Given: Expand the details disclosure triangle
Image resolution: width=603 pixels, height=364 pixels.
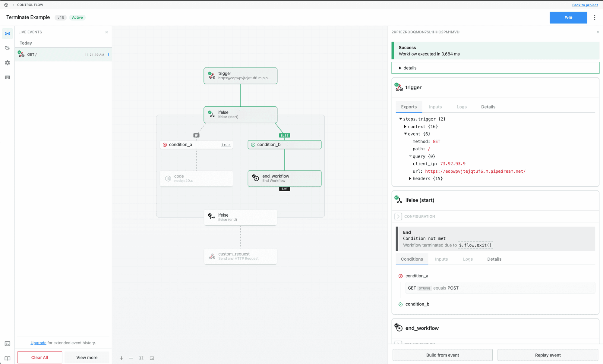Looking at the screenshot, I should click(400, 68).
